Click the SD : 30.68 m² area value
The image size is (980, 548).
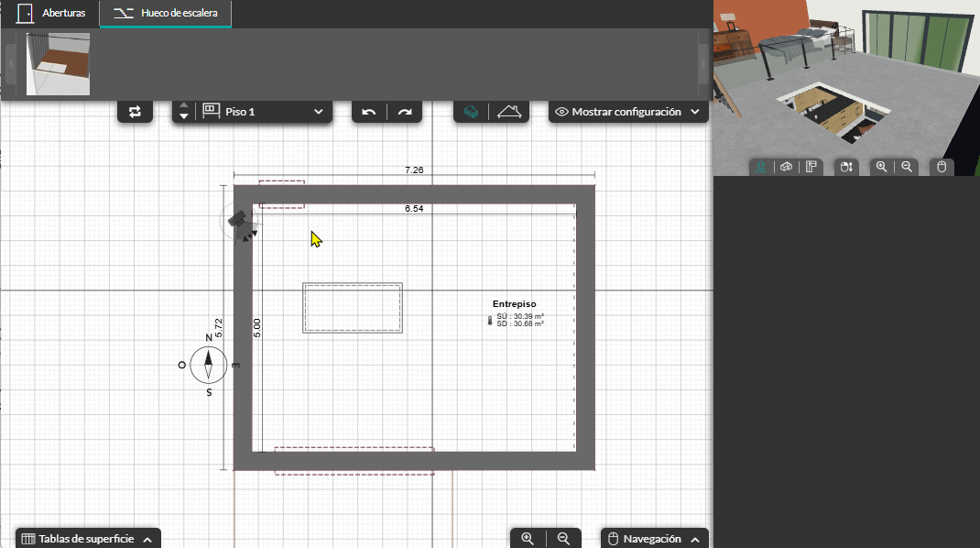pyautogui.click(x=520, y=324)
